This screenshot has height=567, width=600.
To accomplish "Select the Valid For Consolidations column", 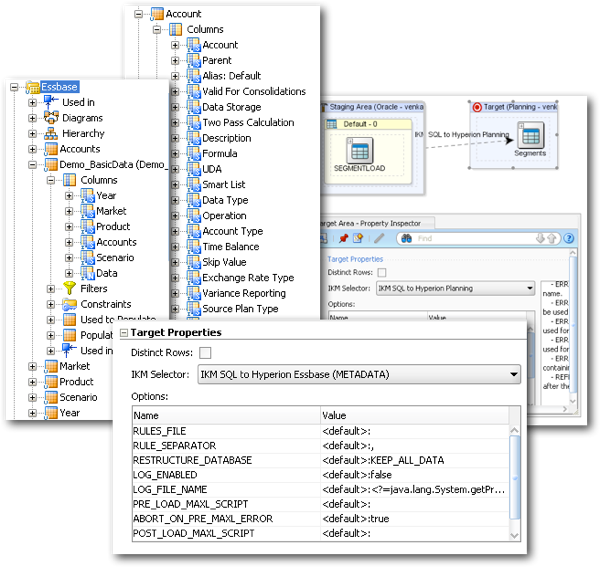I will tap(254, 91).
